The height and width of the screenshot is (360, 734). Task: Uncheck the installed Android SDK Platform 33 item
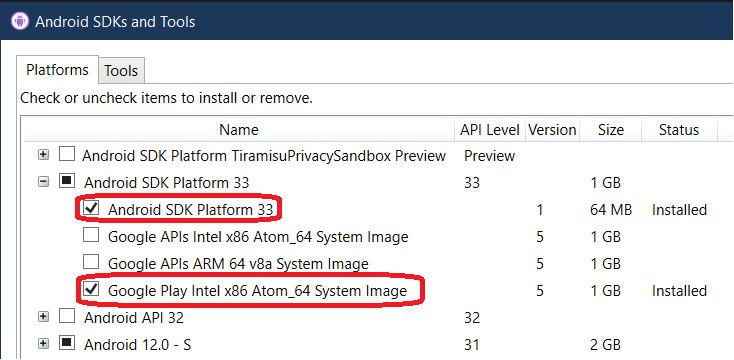91,208
